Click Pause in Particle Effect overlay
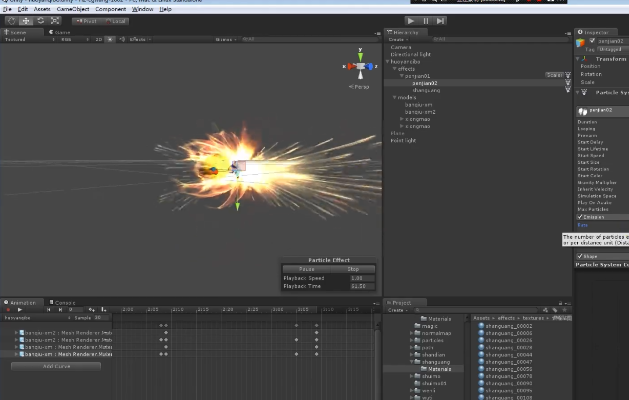This screenshot has width=629, height=400. [x=306, y=269]
